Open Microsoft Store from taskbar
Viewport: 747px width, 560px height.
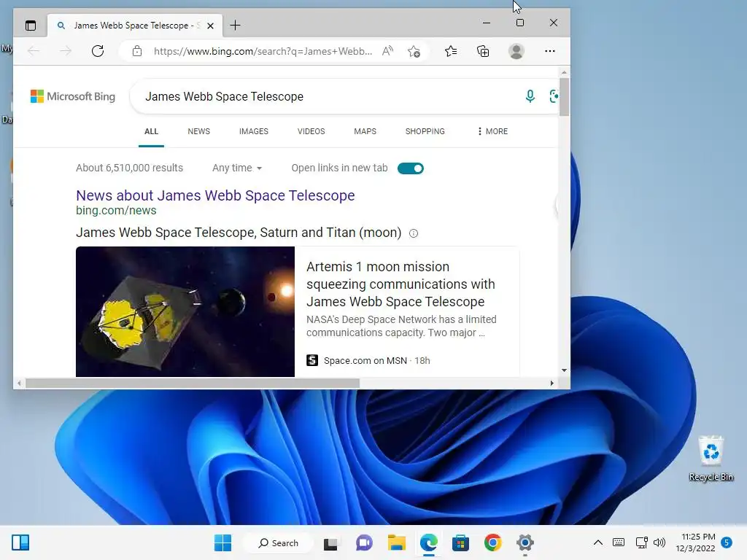pos(460,542)
